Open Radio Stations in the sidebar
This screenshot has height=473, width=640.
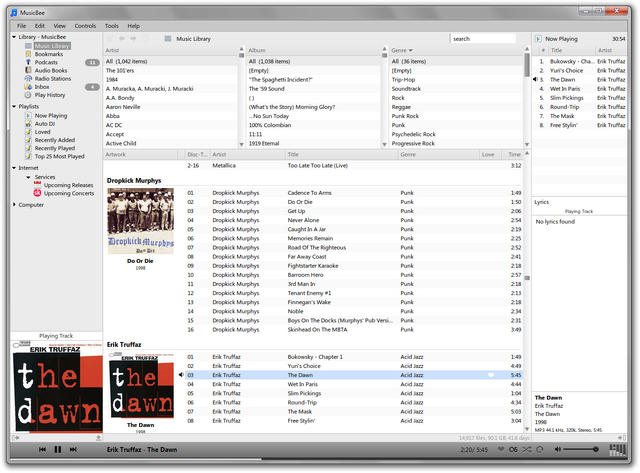pos(53,78)
